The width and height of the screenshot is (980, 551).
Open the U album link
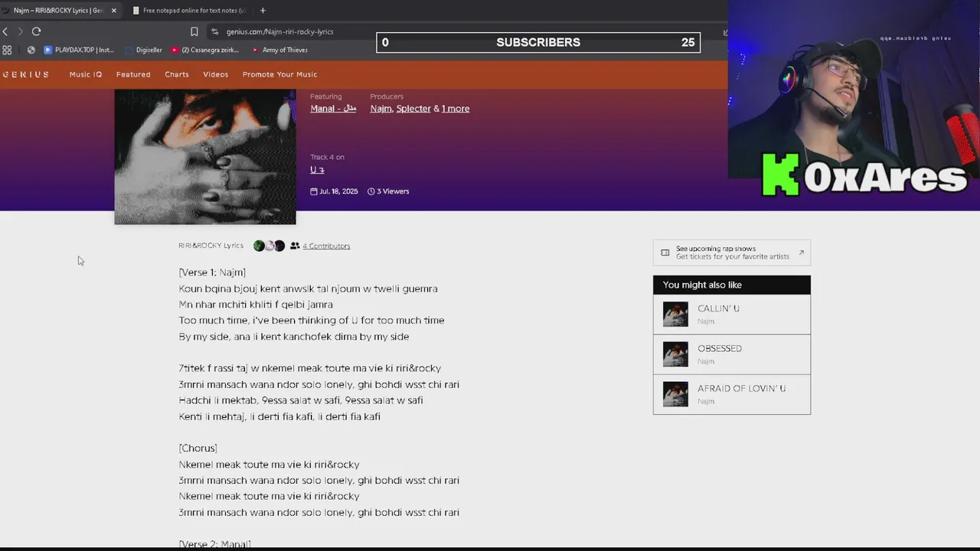point(317,170)
